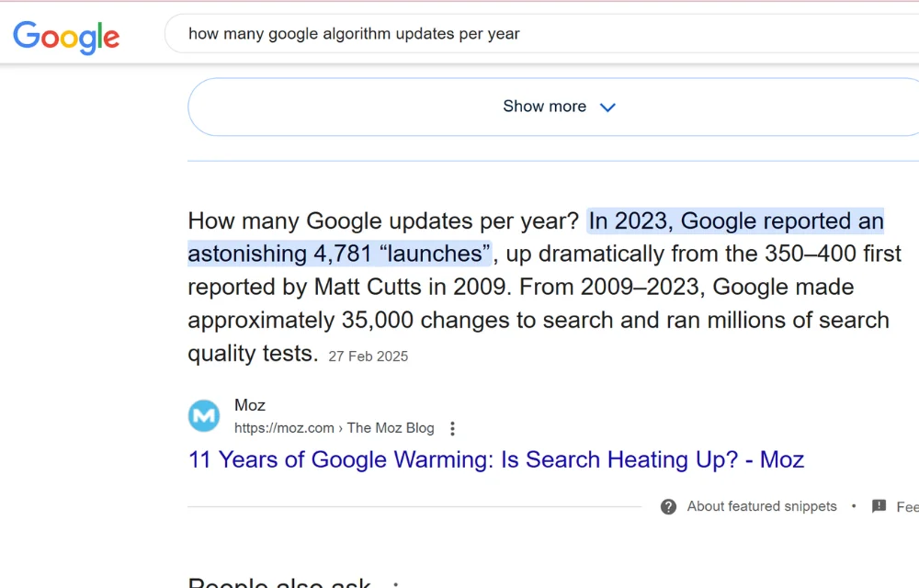Click the Google logo
This screenshot has width=919, height=588.
(65, 37)
